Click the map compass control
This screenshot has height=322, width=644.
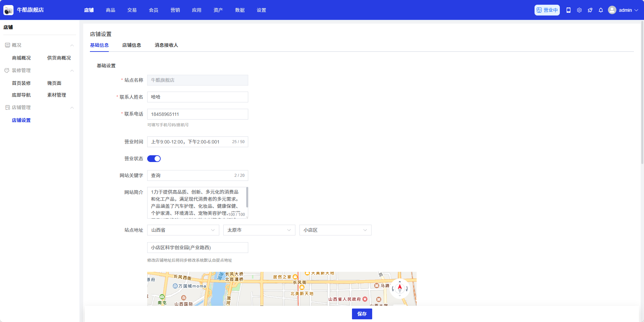pos(399,288)
